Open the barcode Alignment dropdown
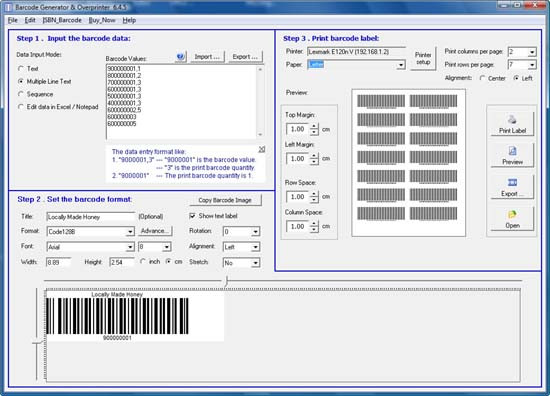 pos(256,247)
